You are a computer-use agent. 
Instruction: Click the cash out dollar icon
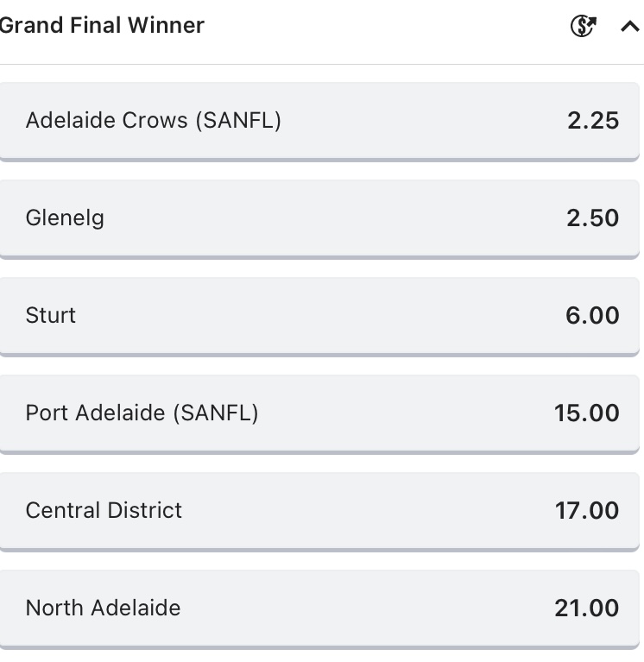tap(584, 27)
